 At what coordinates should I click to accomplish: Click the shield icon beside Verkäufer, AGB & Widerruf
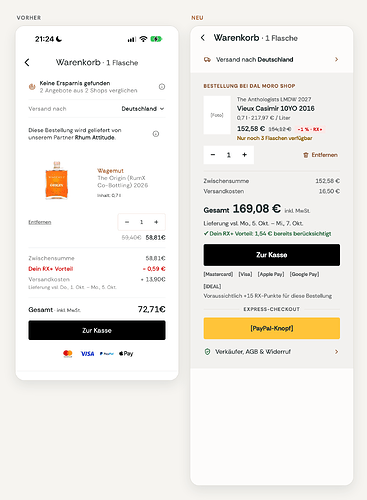tap(207, 352)
